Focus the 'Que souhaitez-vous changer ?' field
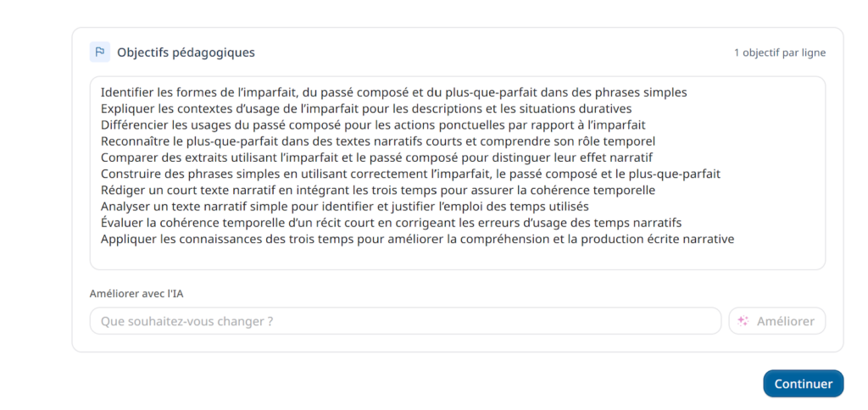868x410 pixels. pyautogui.click(x=405, y=321)
